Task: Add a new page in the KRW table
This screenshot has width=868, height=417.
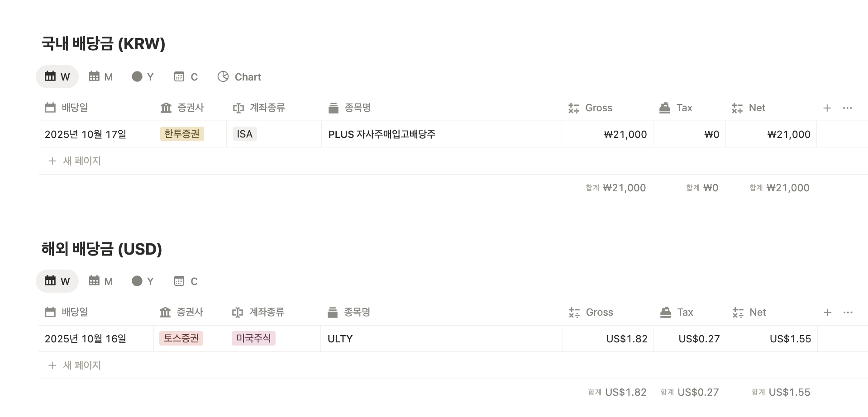Action: click(x=75, y=161)
